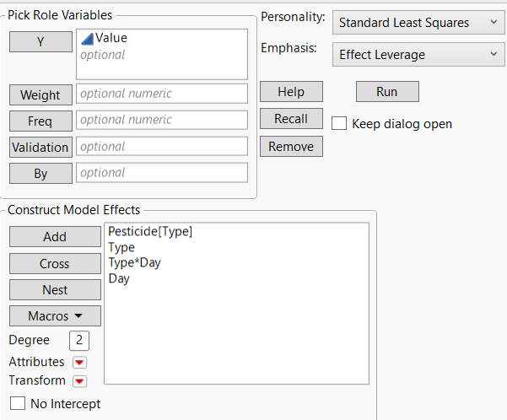Click the Degree number field
The height and width of the screenshot is (420, 507).
pyautogui.click(x=79, y=340)
